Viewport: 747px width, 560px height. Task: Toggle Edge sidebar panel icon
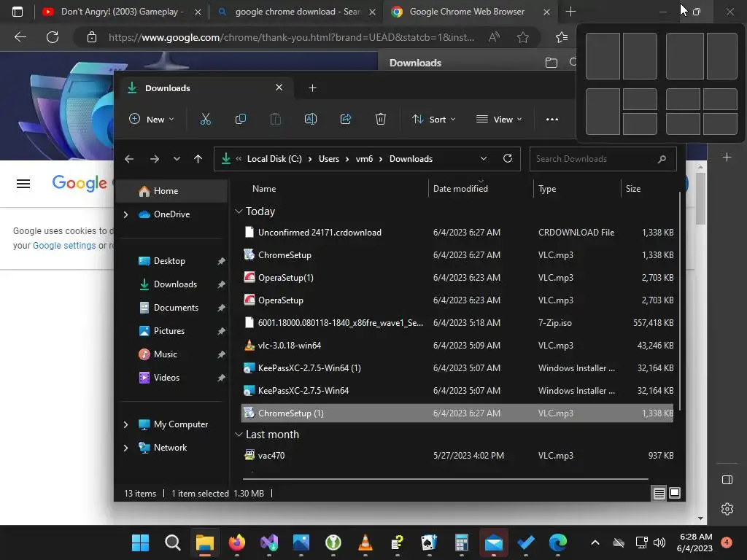pos(727,480)
